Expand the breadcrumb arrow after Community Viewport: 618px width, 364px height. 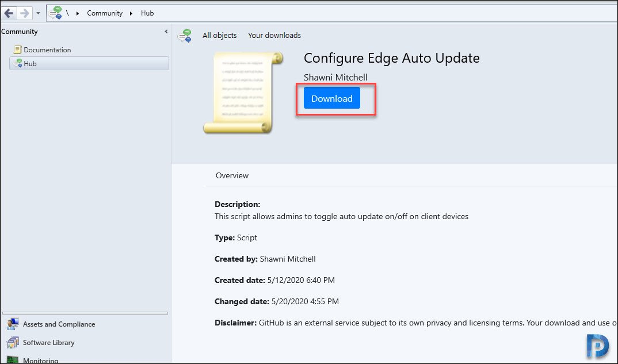point(131,13)
